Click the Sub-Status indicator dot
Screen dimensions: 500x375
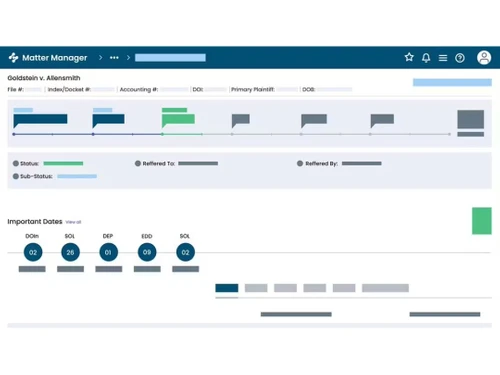pos(16,176)
